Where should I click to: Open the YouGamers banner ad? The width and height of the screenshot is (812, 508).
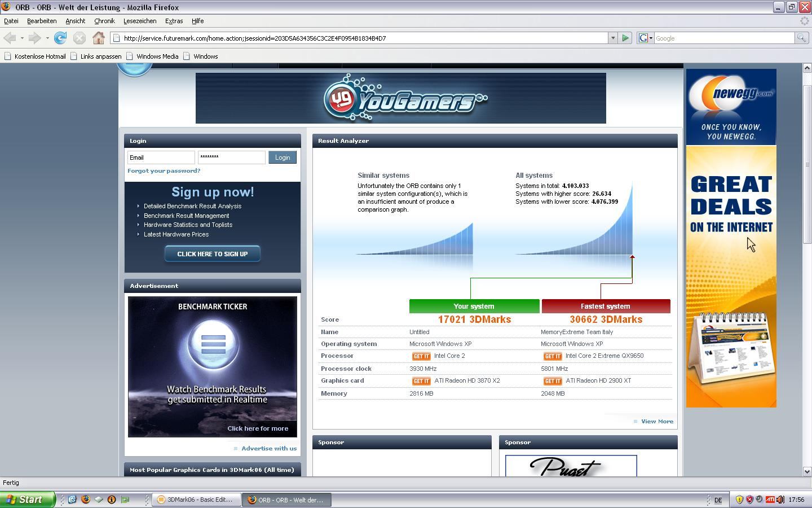pyautogui.click(x=401, y=98)
